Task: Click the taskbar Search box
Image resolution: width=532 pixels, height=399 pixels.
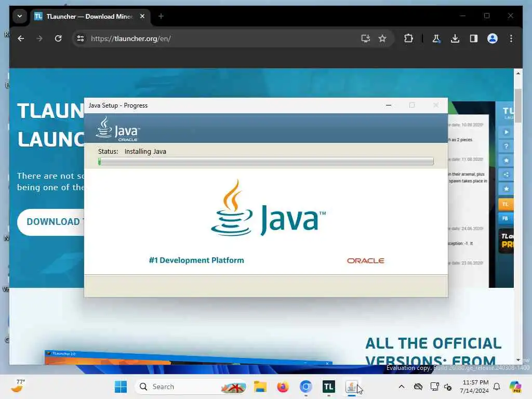Action: (x=191, y=387)
